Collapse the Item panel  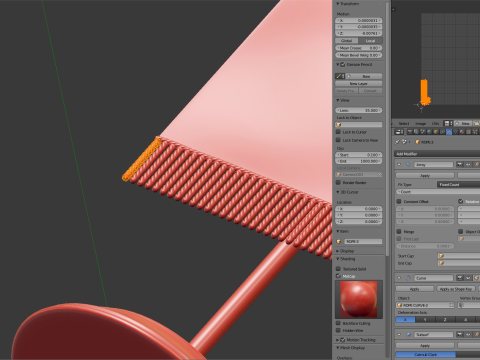point(338,231)
